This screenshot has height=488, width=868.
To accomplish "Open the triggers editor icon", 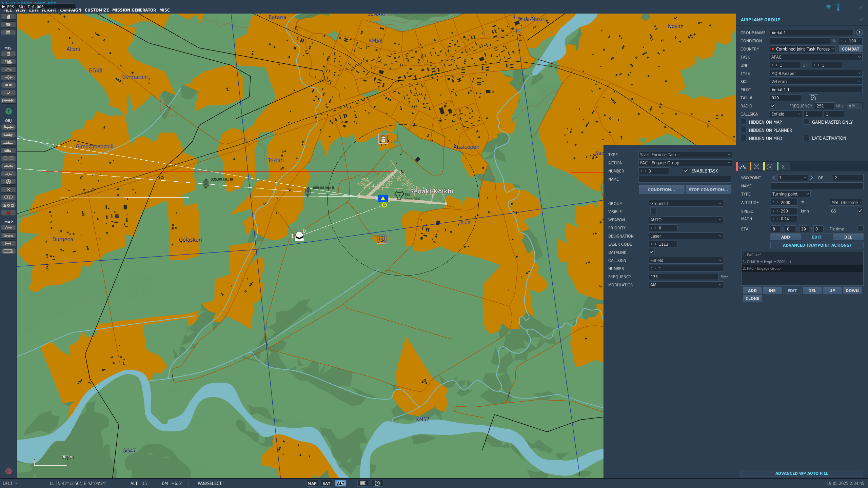I will pos(8,69).
